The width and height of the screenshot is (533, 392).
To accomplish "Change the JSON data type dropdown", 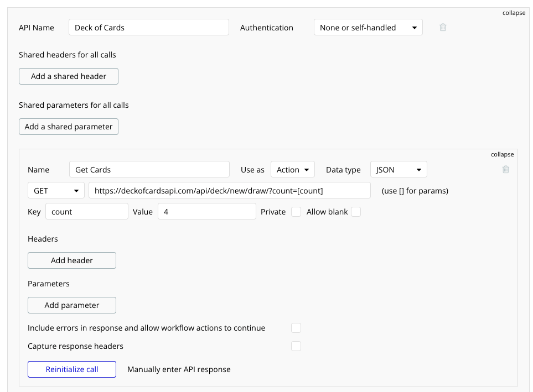I will (398, 170).
